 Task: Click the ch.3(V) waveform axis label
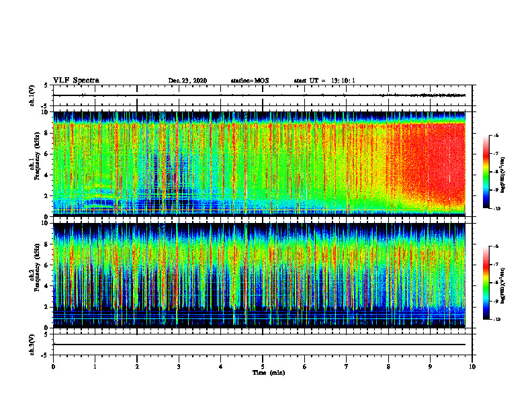[32, 345]
